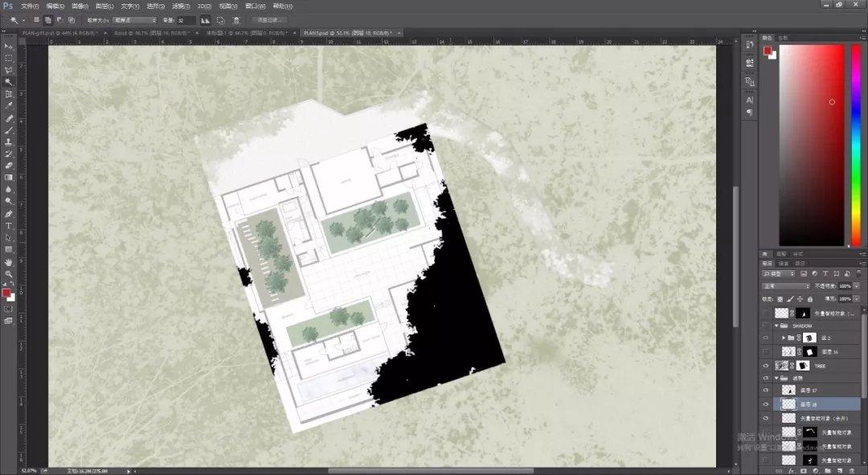The width and height of the screenshot is (868, 475).
Task: Open the fill slider dropdown
Action: coord(857,299)
